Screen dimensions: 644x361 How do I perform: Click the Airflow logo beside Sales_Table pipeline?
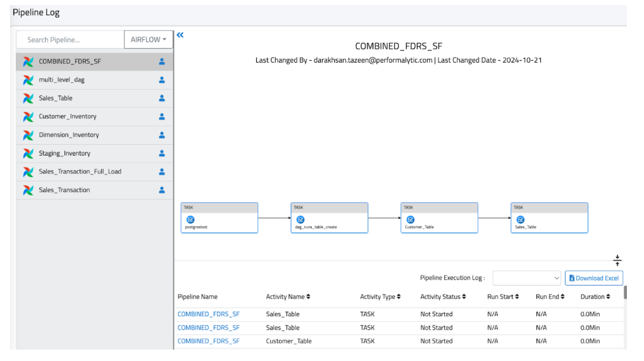pos(28,99)
